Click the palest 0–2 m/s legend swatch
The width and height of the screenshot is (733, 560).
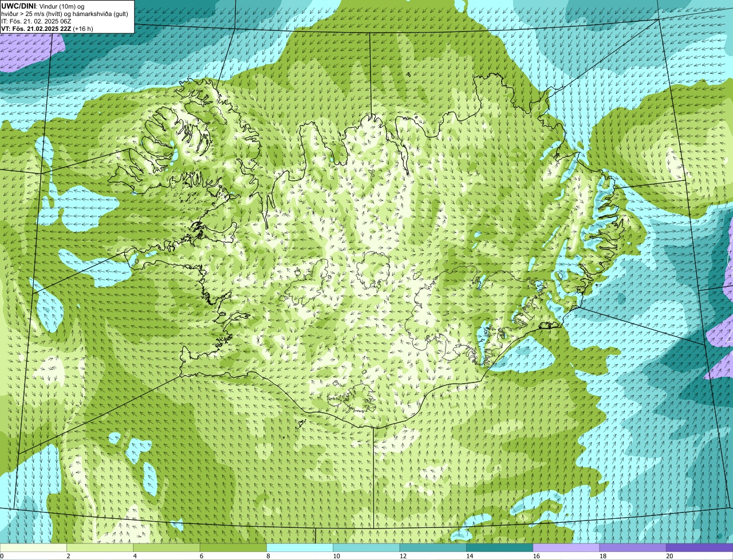33,547
